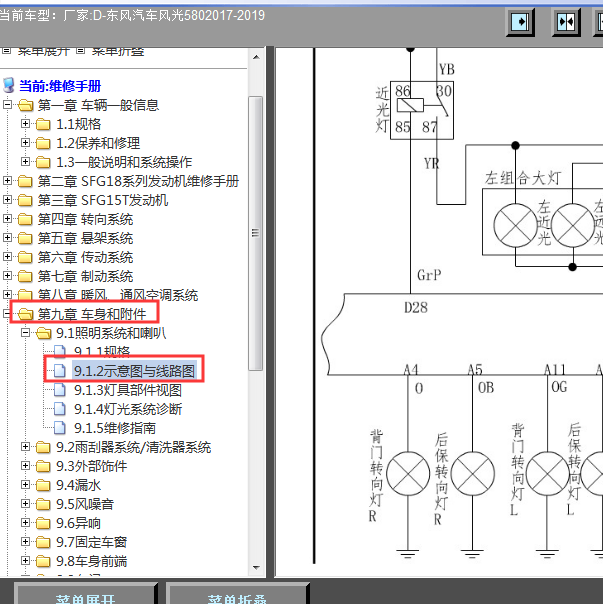Click open folder icon of 9.1照明系统和喇叭
This screenshot has height=604, width=603.
pyautogui.click(x=43, y=333)
